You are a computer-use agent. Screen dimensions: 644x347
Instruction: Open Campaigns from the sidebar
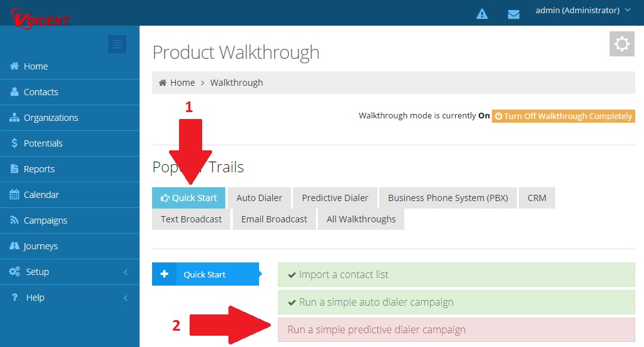coord(45,220)
